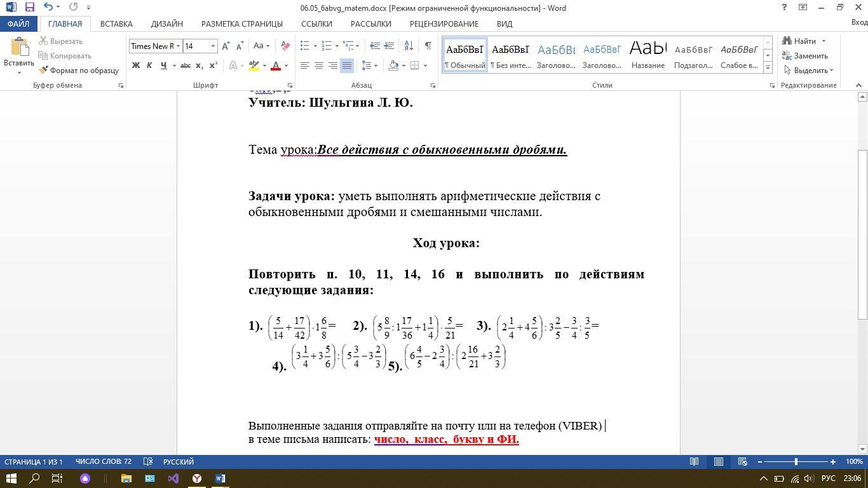Image resolution: width=868 pixels, height=488 pixels.
Task: Toggle justify paragraph alignment
Action: (x=346, y=65)
